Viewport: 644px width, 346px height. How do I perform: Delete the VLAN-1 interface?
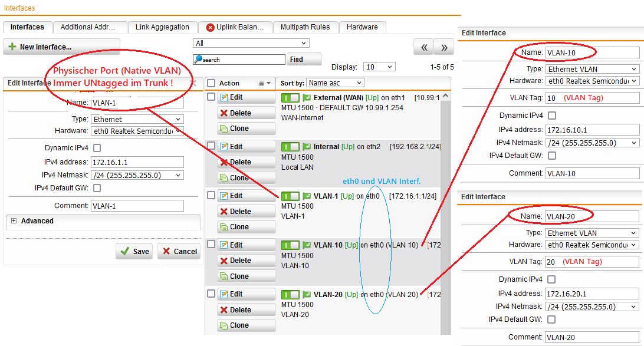point(246,212)
